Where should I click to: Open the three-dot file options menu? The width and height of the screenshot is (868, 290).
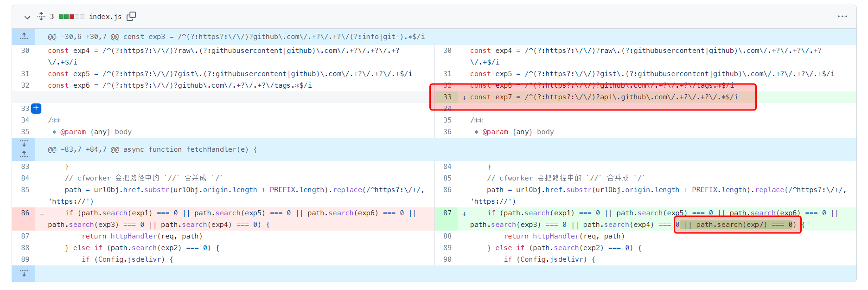[842, 16]
